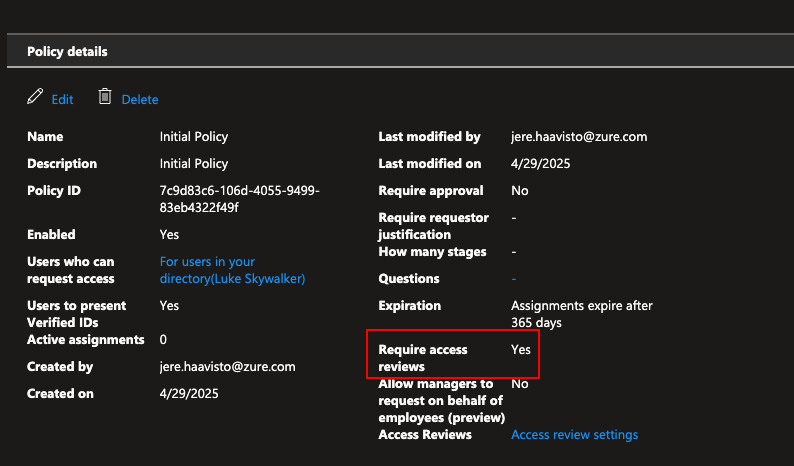Click 'Assignments expire after 365 days' text
Viewport: 794px width, 466px height.
[x=582, y=314]
